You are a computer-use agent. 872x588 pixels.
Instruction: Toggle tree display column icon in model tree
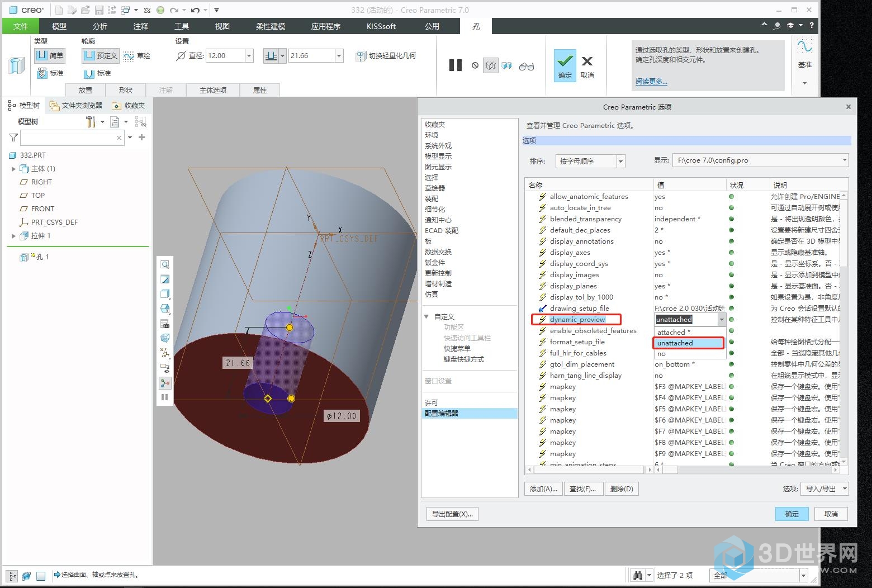click(x=115, y=122)
